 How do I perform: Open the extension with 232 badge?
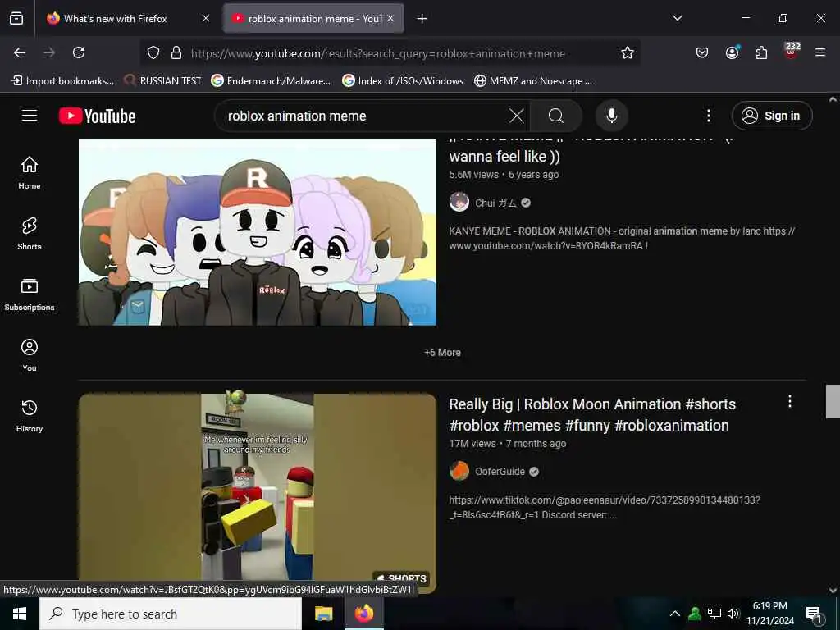(792, 52)
